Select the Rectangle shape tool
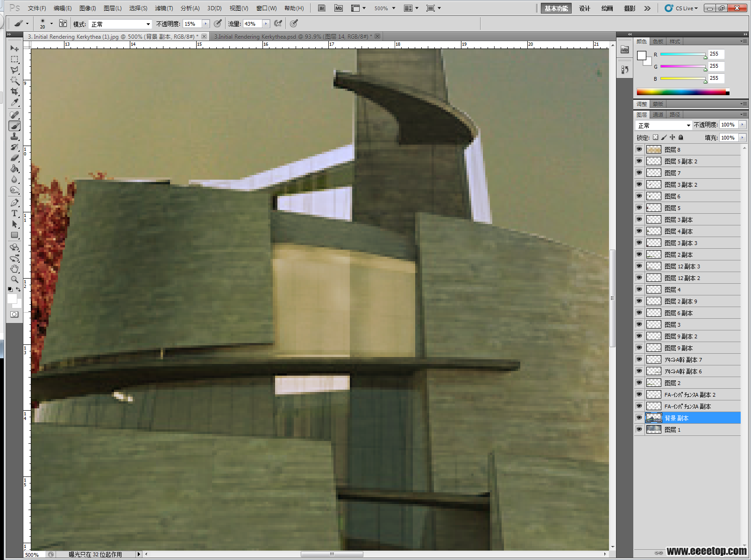 click(14, 235)
